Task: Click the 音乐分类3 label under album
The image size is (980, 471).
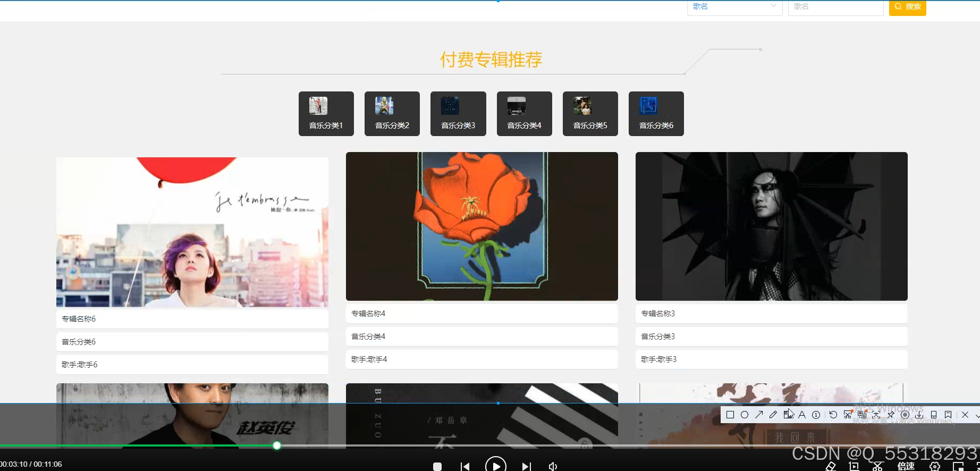Action: [x=658, y=337]
